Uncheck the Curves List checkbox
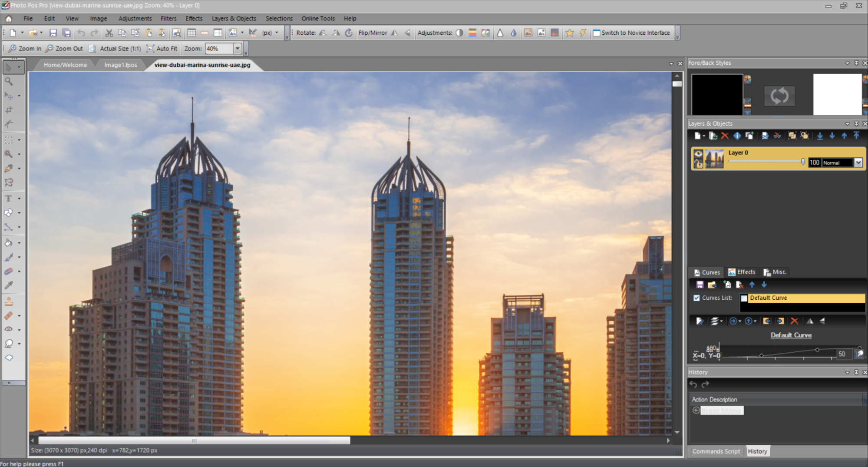The height and width of the screenshot is (467, 868). [x=696, y=298]
